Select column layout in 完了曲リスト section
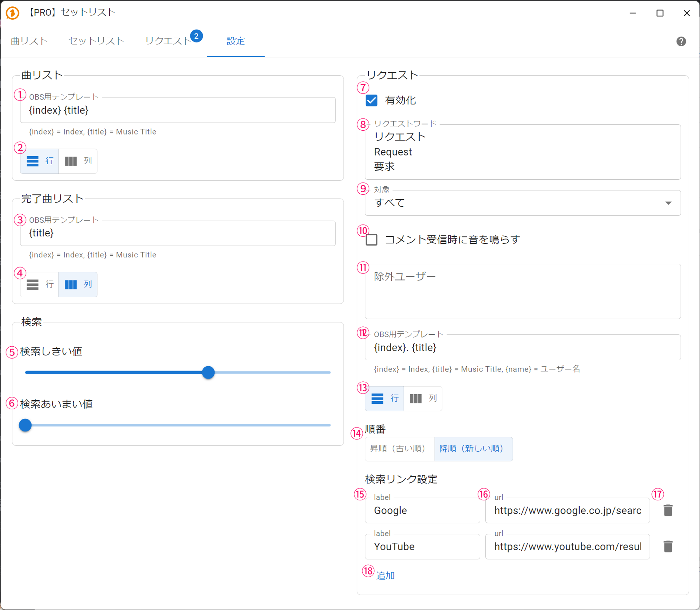700x610 pixels. [78, 284]
